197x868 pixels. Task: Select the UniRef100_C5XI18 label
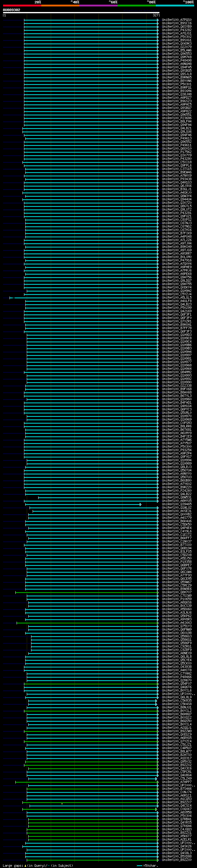(177, 162)
